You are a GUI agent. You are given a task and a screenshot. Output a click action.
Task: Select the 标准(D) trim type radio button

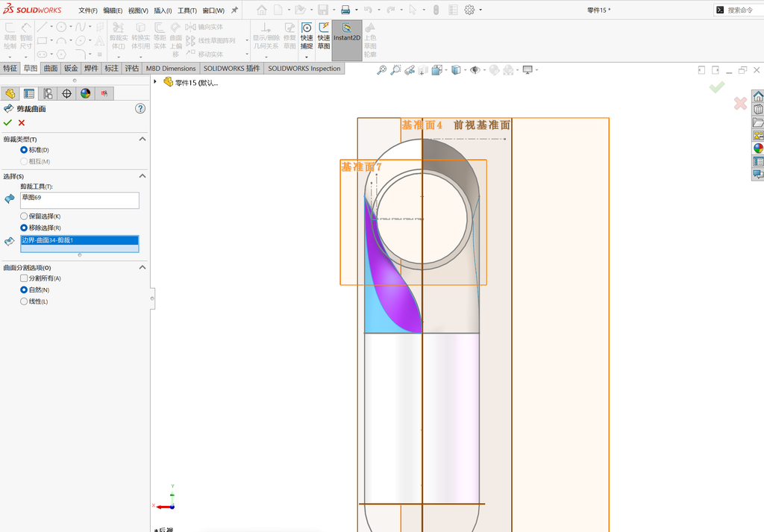[x=24, y=150]
